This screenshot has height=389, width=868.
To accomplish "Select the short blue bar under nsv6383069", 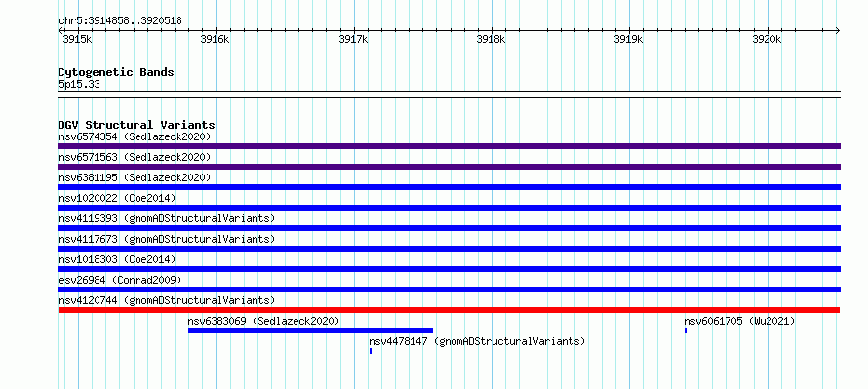I will coord(310,331).
